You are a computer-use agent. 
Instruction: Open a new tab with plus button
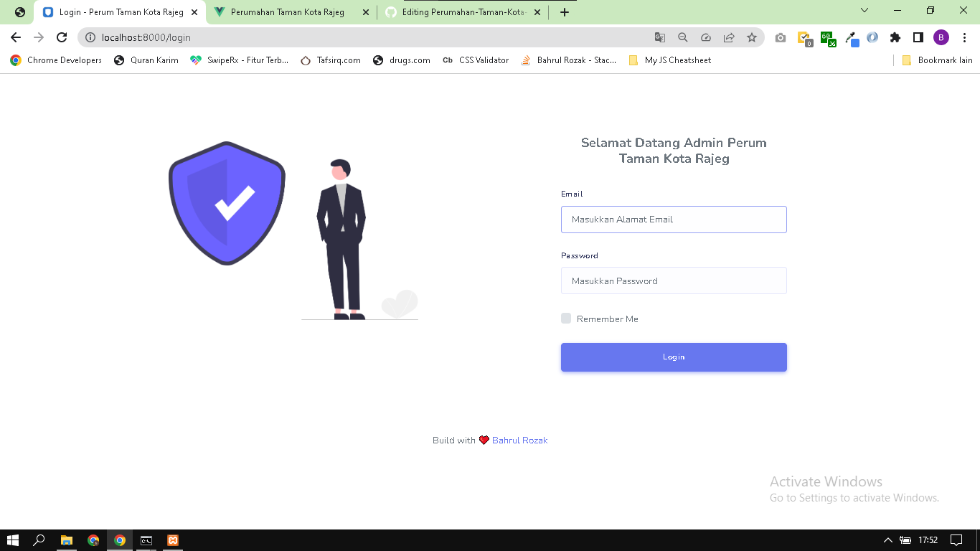click(565, 12)
